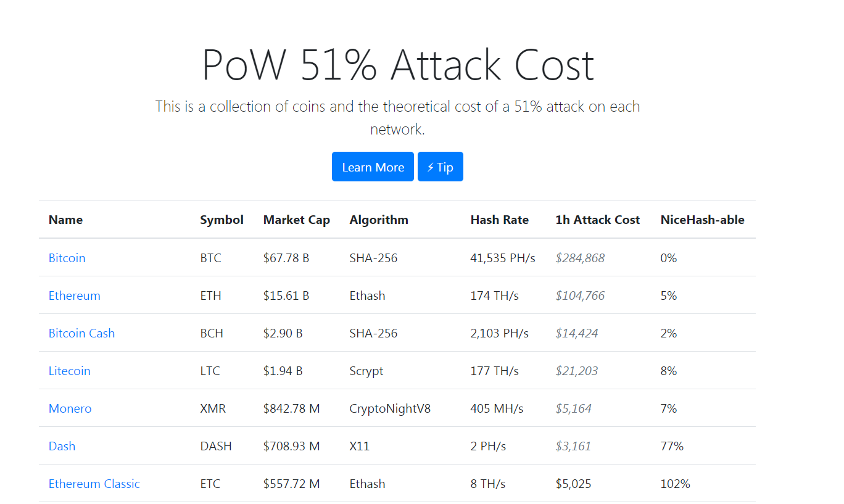Click the Learn More button
Viewport: 844px width, 504px height.
[373, 167]
